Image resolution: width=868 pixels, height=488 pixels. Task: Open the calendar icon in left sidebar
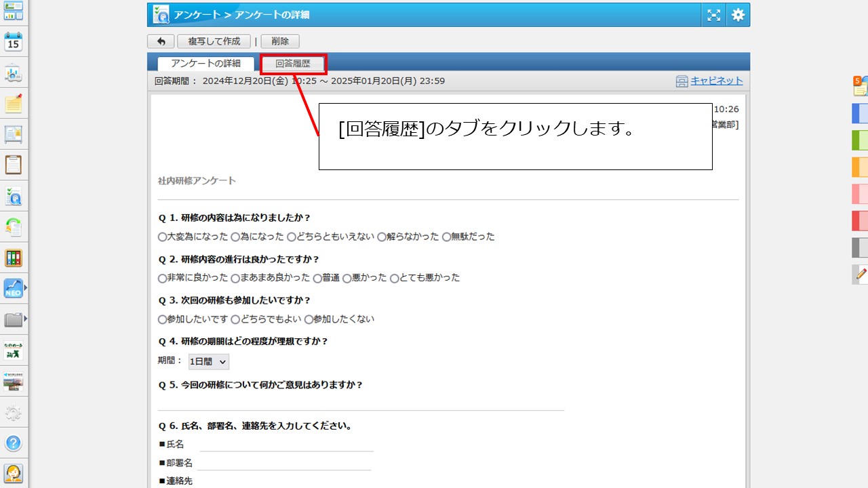point(14,42)
